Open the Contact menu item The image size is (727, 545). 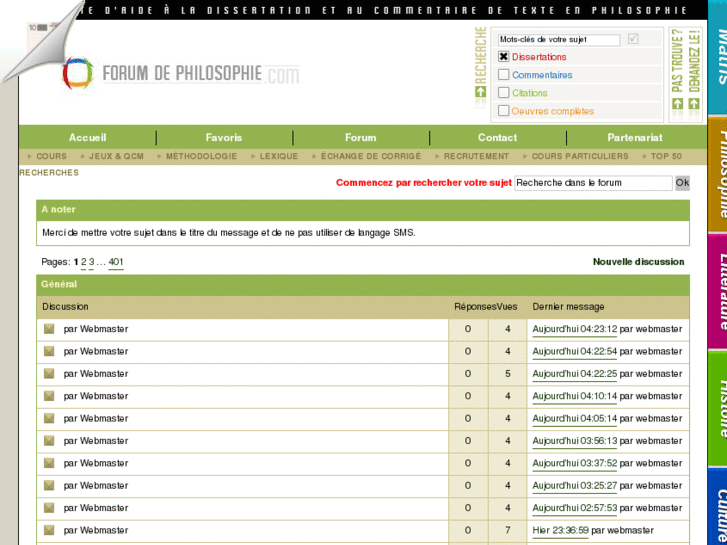[x=497, y=137]
